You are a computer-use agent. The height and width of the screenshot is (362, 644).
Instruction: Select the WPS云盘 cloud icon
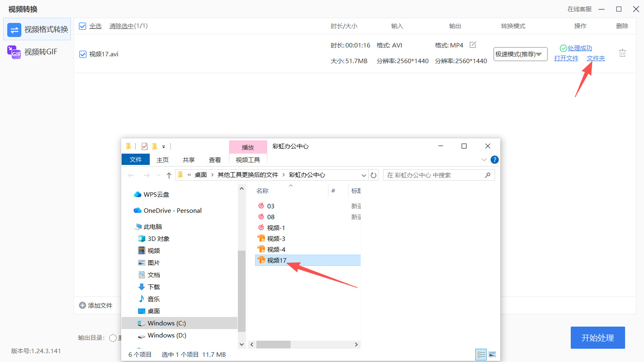138,194
